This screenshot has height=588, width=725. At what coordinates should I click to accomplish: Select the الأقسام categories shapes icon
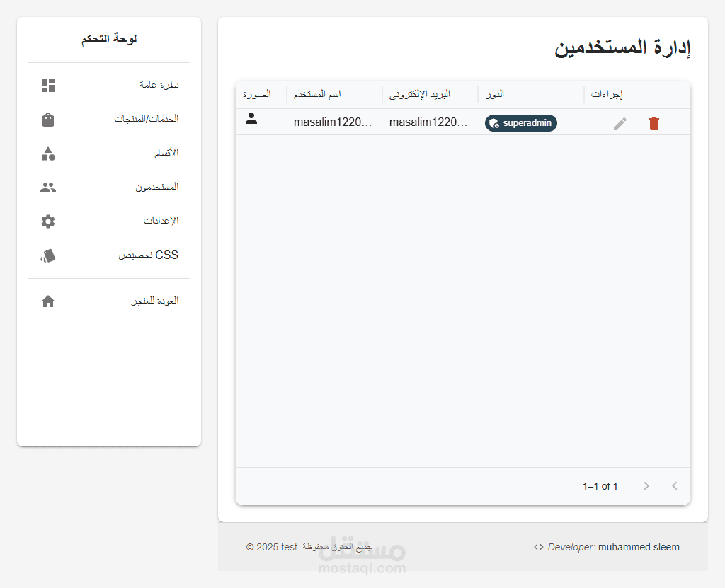point(47,153)
